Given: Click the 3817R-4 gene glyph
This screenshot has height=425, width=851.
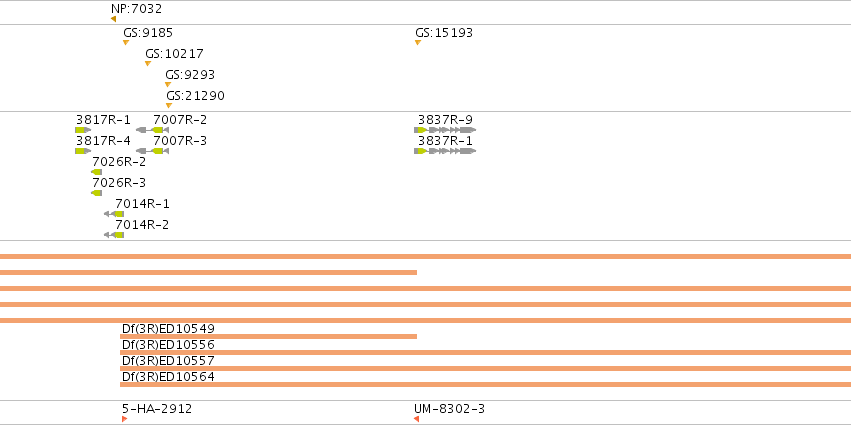Looking at the screenshot, I should [x=83, y=151].
